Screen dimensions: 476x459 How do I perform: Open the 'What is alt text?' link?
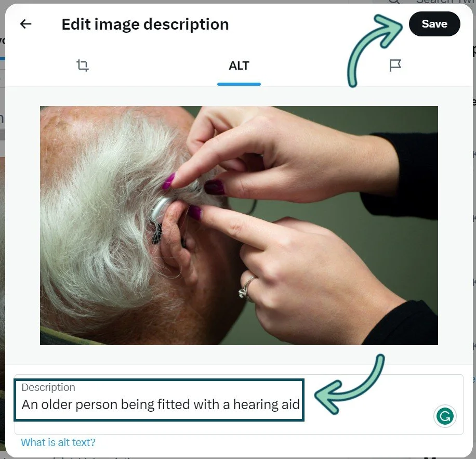[58, 442]
